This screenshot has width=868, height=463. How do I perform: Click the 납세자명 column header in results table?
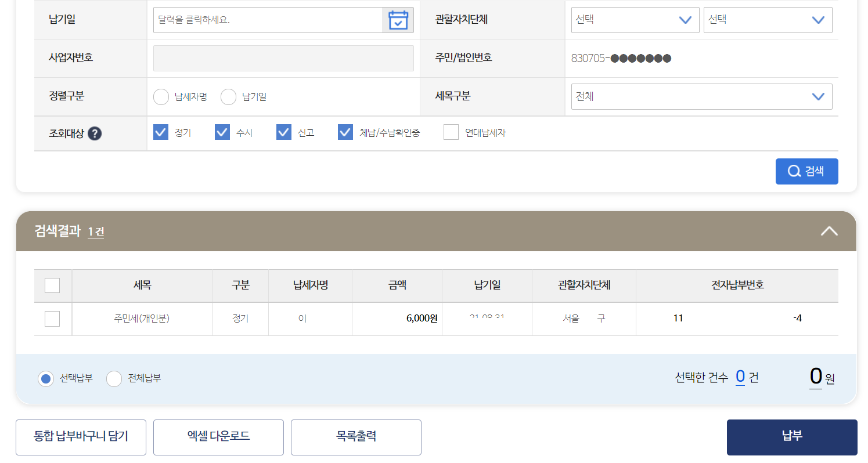pos(310,285)
